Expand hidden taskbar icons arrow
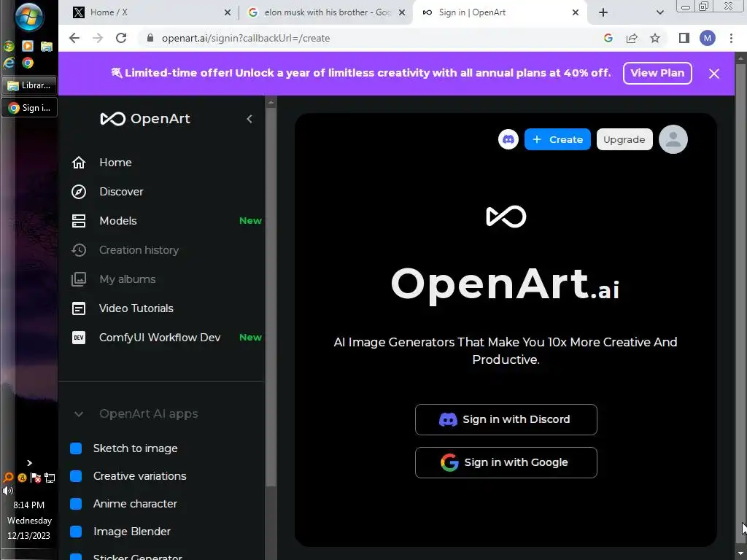Viewport: 747px width, 560px height. click(29, 463)
